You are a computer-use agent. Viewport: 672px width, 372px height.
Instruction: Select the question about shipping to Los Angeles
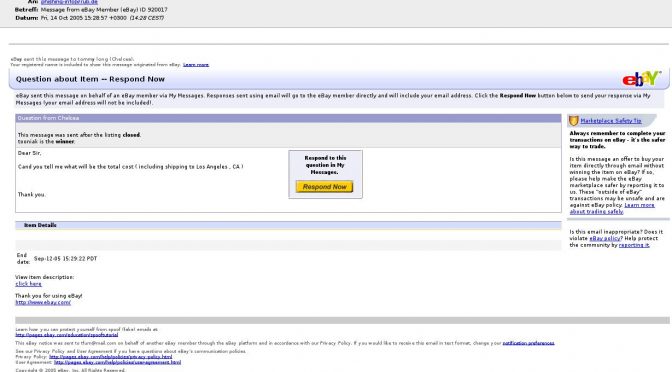point(130,167)
